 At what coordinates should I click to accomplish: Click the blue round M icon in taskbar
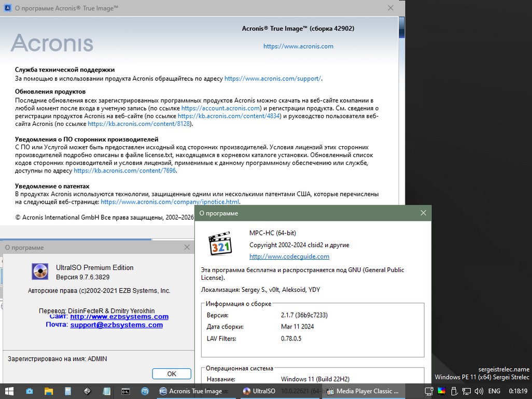click(145, 391)
